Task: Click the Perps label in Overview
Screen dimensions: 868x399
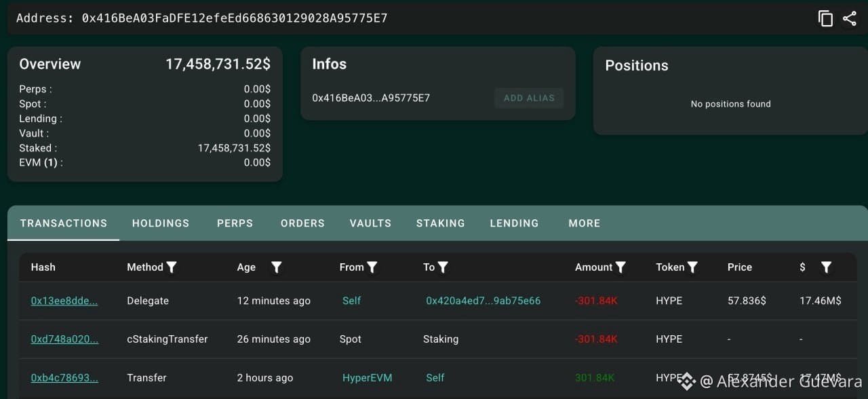Action: (x=35, y=89)
